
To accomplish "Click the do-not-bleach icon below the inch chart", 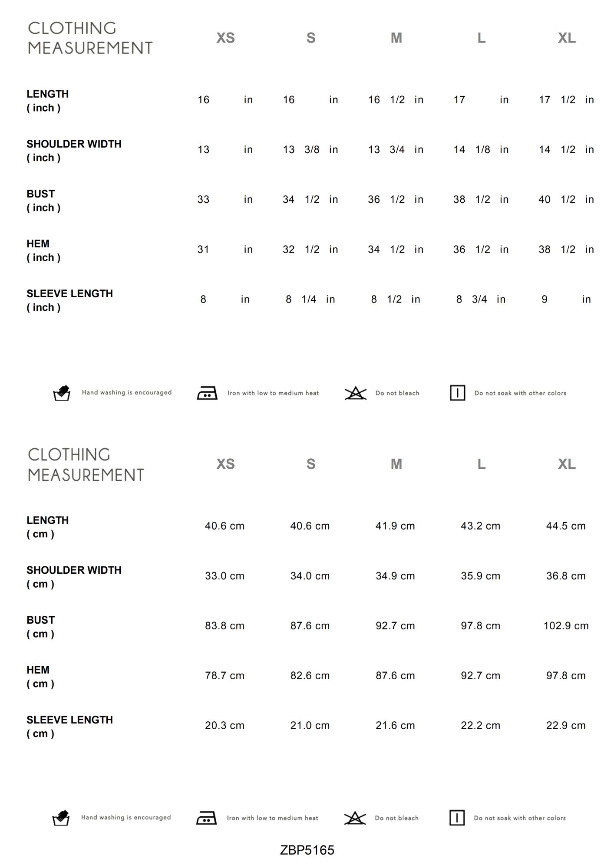I will [356, 393].
